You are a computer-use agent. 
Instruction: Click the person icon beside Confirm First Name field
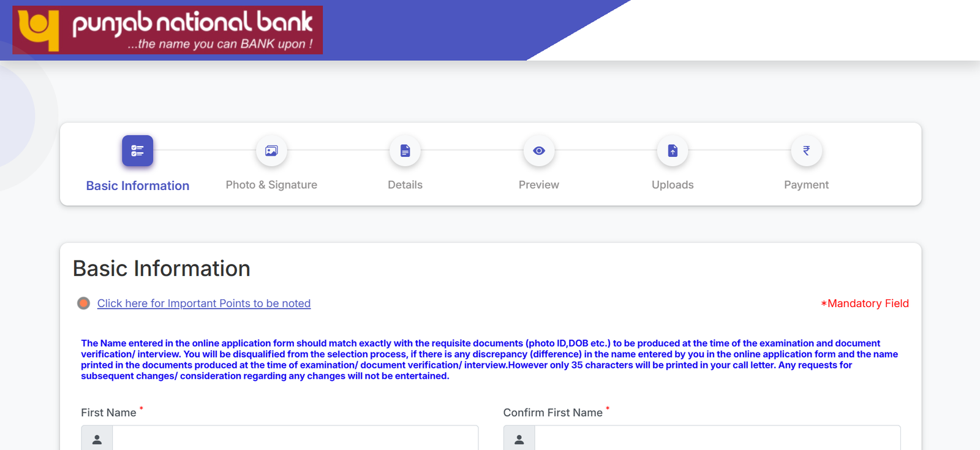click(519, 440)
